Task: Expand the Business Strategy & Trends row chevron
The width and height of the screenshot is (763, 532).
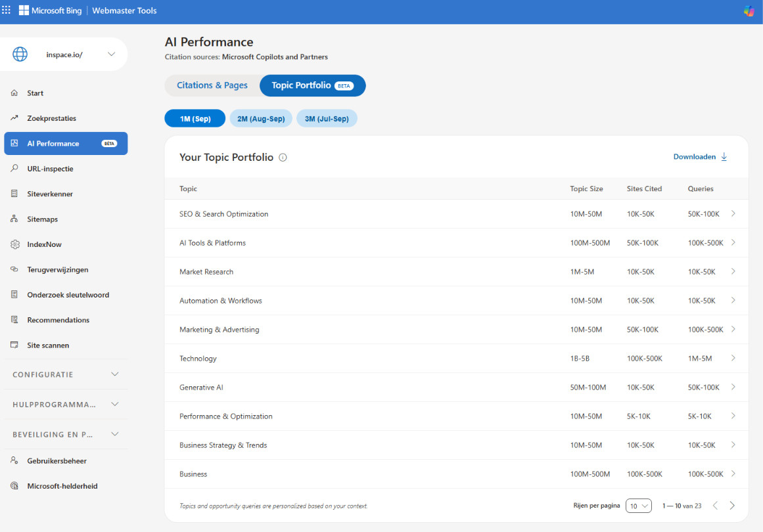Action: point(733,445)
